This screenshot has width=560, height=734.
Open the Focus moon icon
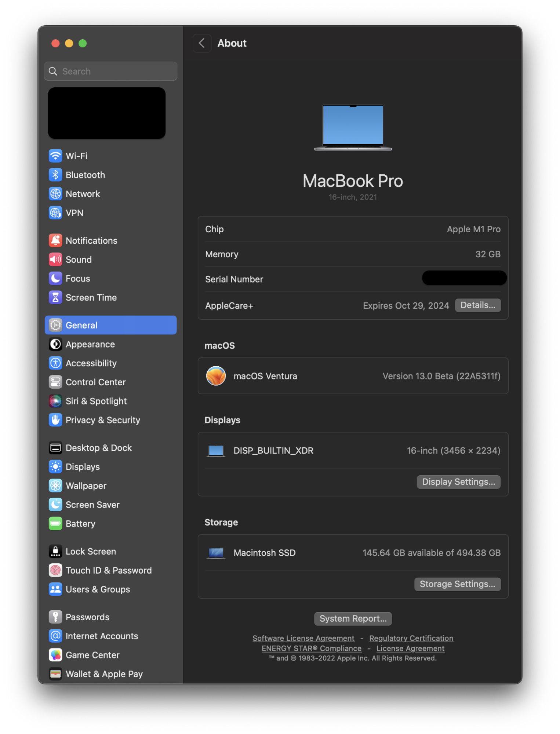[55, 279]
